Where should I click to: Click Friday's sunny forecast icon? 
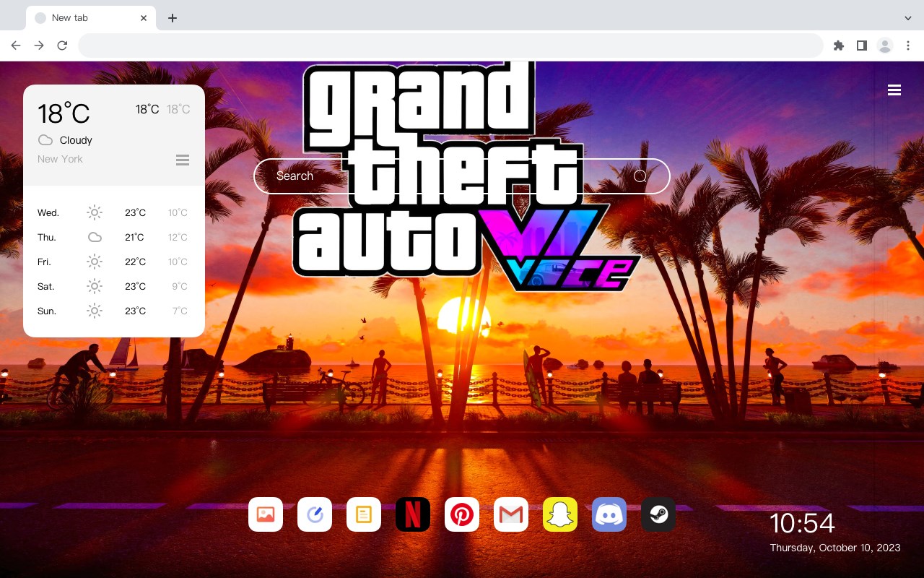coord(95,262)
